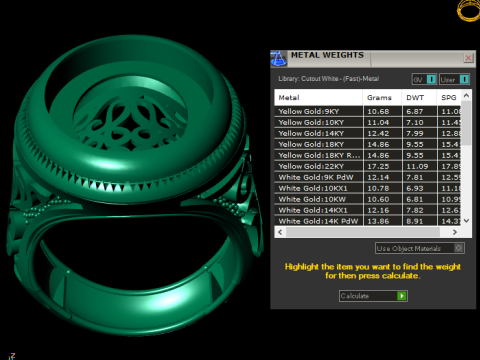Click the 6.93 DWT cell
Viewport: 480px width, 360px height.
419,188
